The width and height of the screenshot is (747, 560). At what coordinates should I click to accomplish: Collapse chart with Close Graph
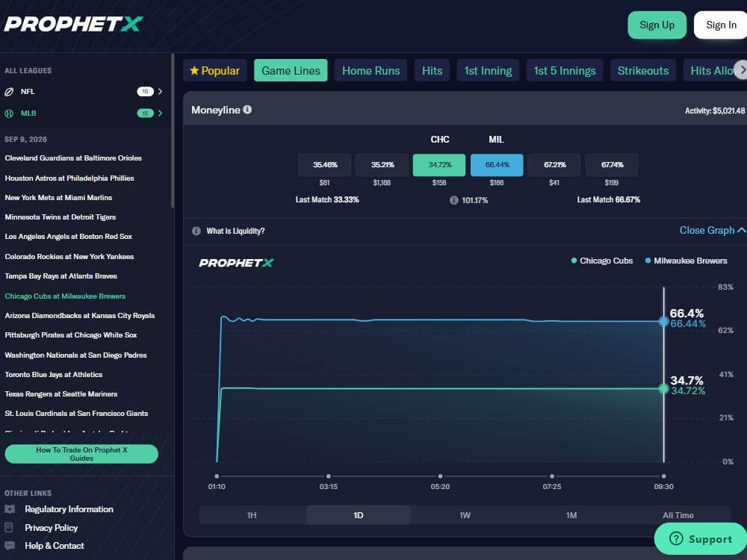pos(712,231)
